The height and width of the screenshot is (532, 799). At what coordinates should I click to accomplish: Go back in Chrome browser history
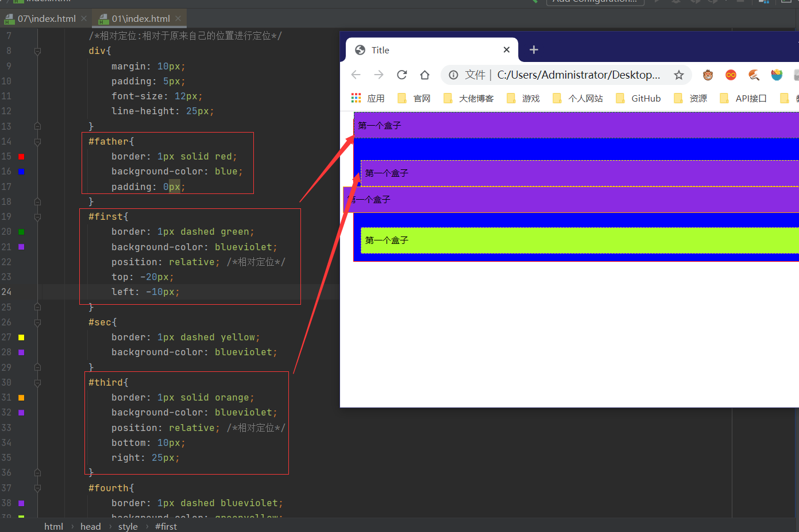(x=356, y=75)
